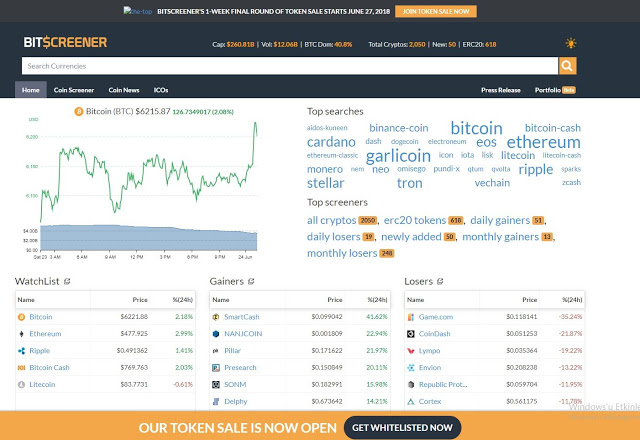Open the cardano top search tag
This screenshot has height=440, width=640.
[x=331, y=142]
